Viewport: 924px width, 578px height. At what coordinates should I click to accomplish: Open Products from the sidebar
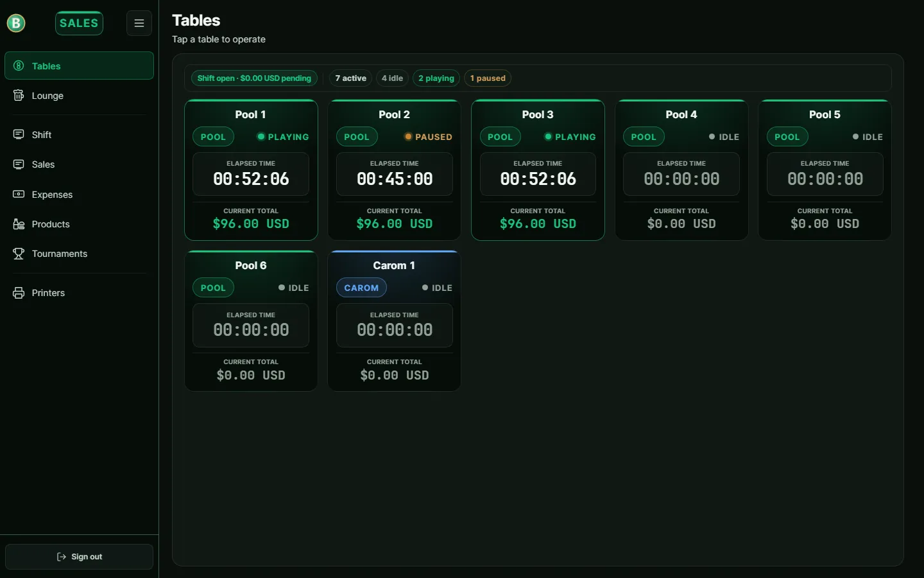click(x=79, y=224)
